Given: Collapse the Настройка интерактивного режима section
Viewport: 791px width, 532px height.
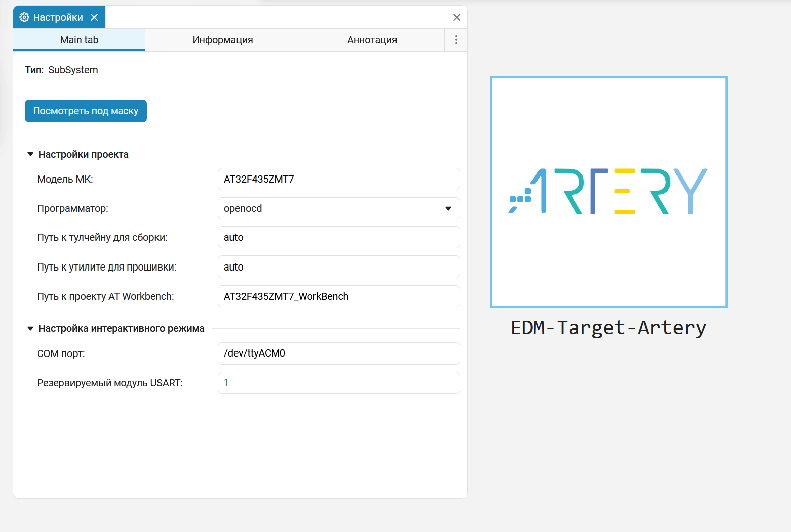Looking at the screenshot, I should click(30, 328).
